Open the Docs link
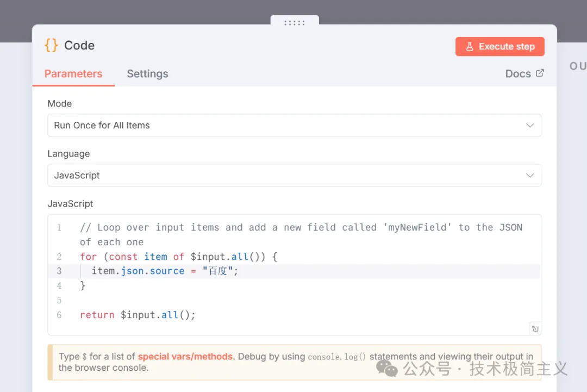587x392 pixels. 524,74
